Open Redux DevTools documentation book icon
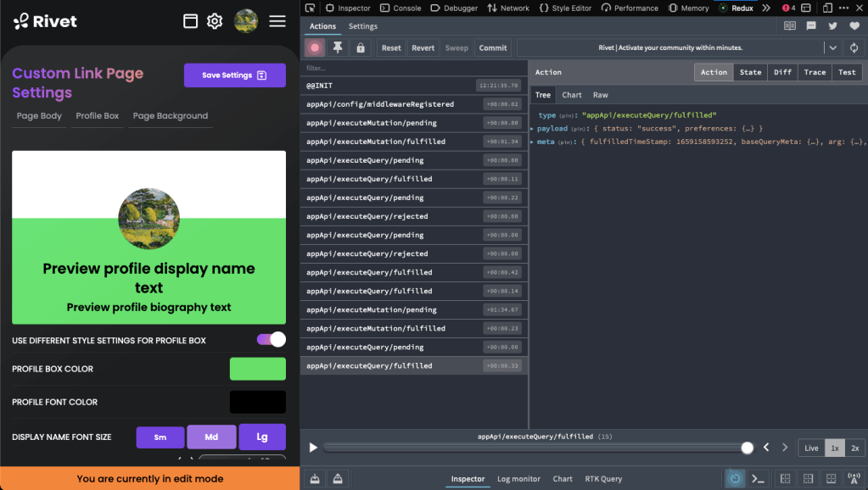Screen dimensions: 868x490 click(789, 26)
